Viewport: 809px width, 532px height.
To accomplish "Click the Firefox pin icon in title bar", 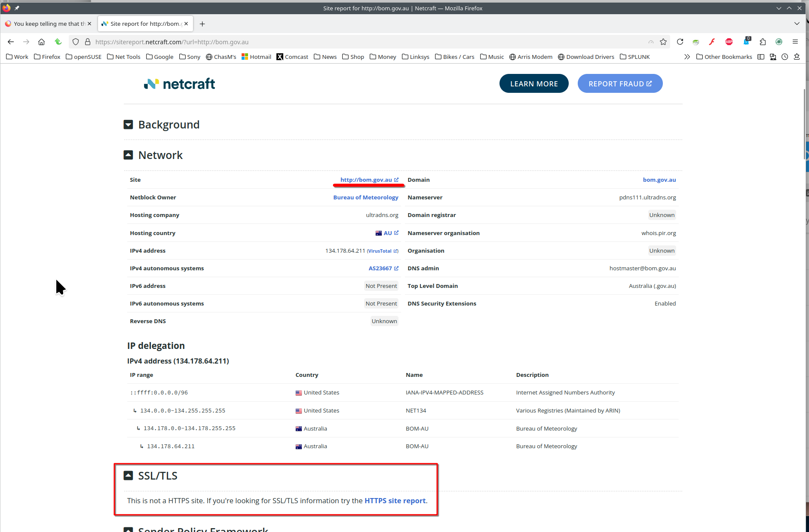I will point(17,8).
